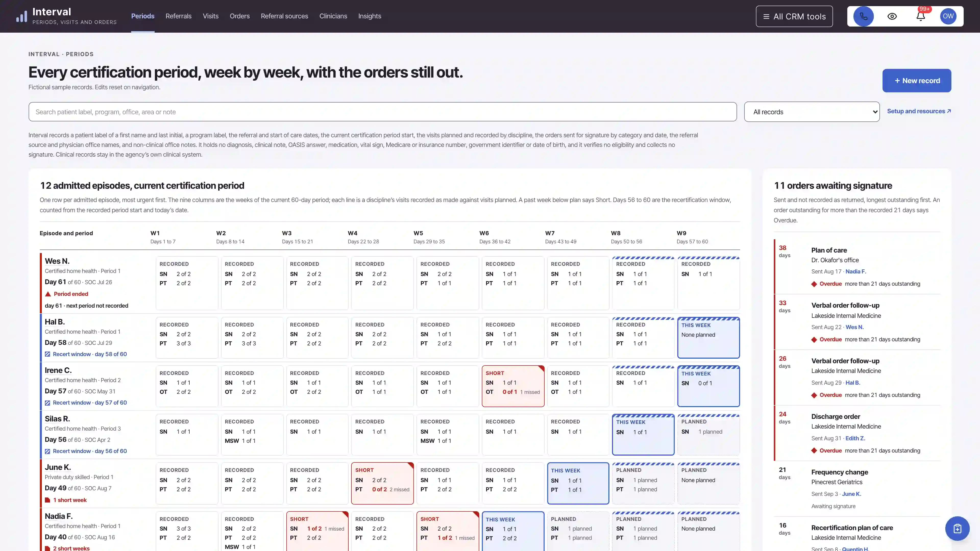980x551 pixels.
Task: Focus the patient search field
Action: [382, 112]
